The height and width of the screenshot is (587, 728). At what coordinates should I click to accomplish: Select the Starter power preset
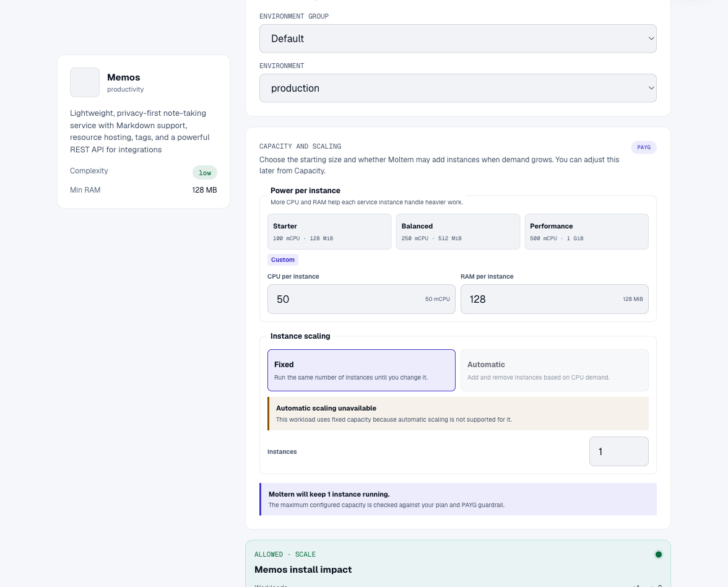coord(329,232)
